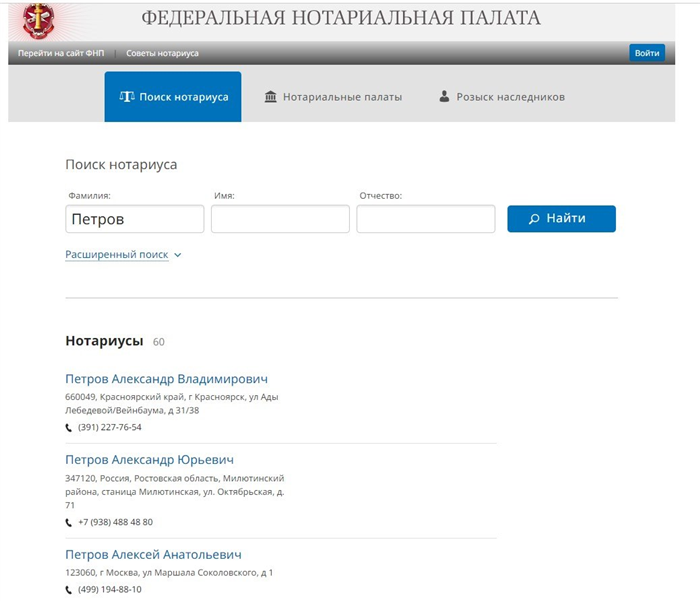
Task: Open notary Петров Александр Юрьевич
Action: (150, 460)
